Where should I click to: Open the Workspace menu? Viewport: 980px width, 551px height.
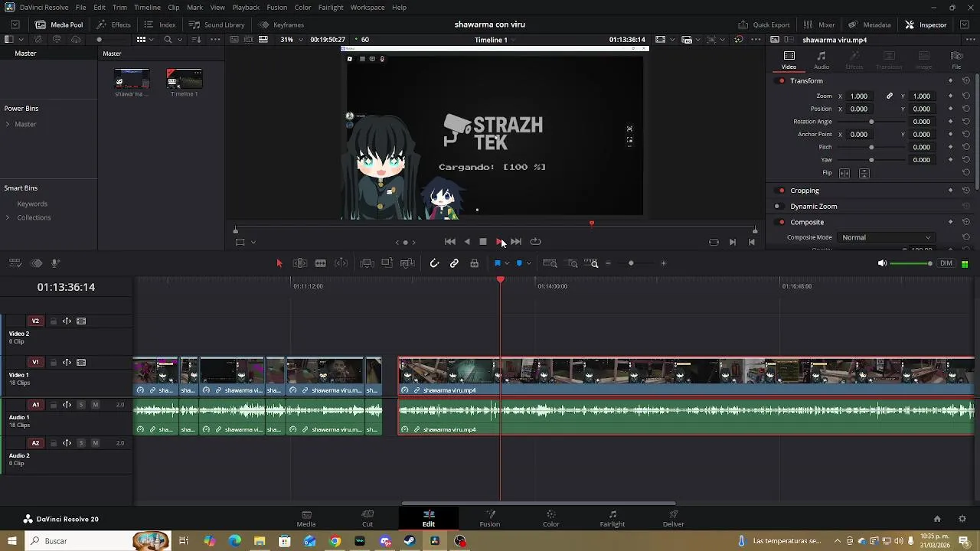(x=367, y=8)
